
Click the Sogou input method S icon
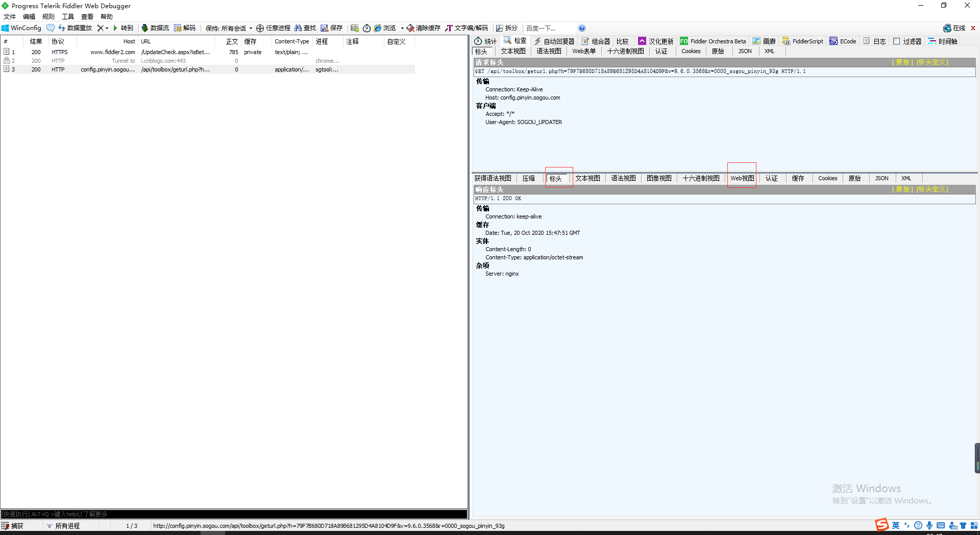(x=881, y=525)
